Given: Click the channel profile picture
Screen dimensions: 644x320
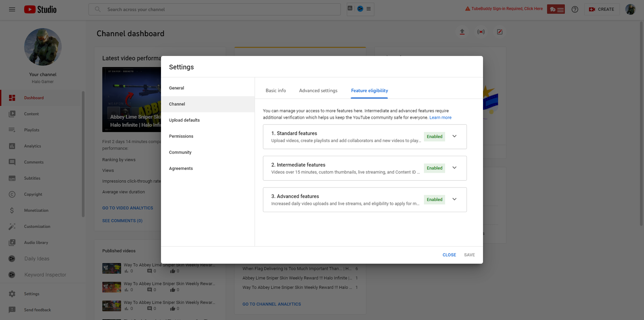Looking at the screenshot, I should click(43, 47).
